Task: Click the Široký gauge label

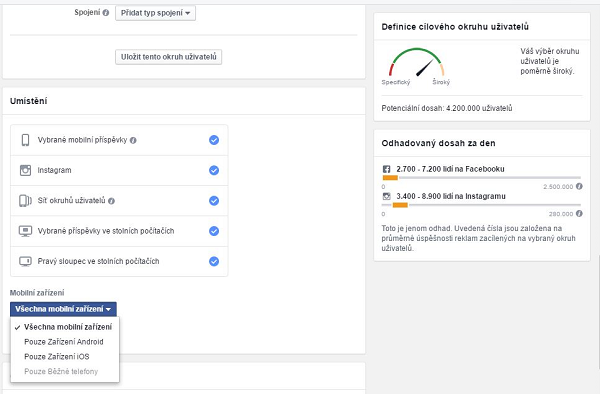Action: click(x=441, y=82)
